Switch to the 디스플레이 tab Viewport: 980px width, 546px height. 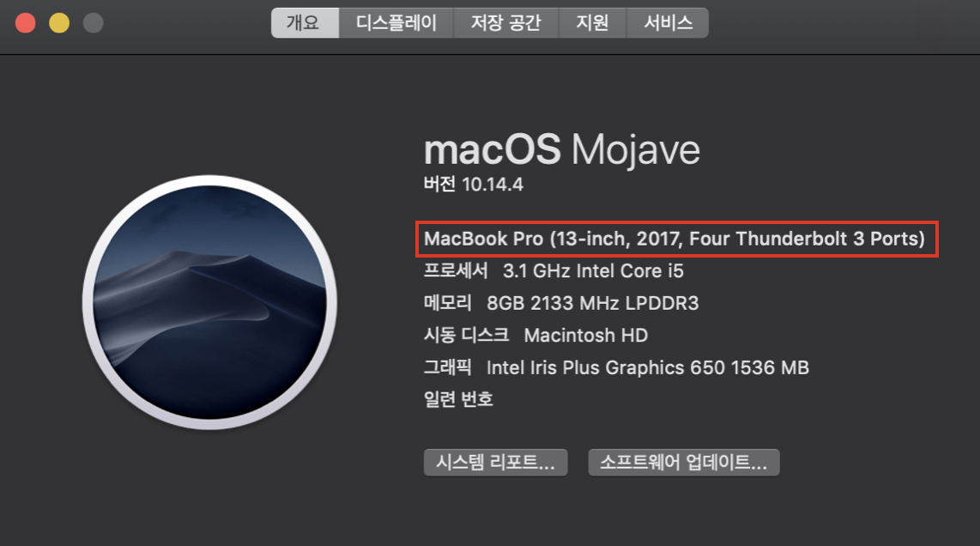pos(396,23)
